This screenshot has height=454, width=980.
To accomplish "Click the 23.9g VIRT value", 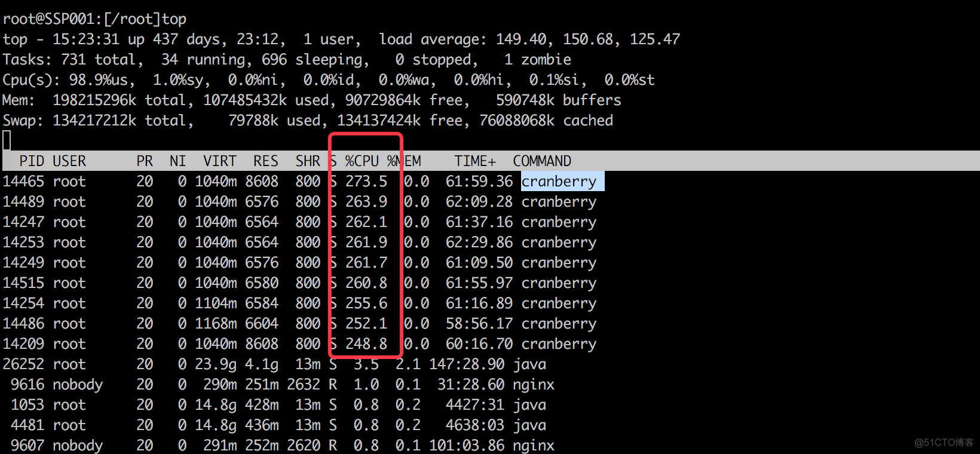I will (216, 364).
